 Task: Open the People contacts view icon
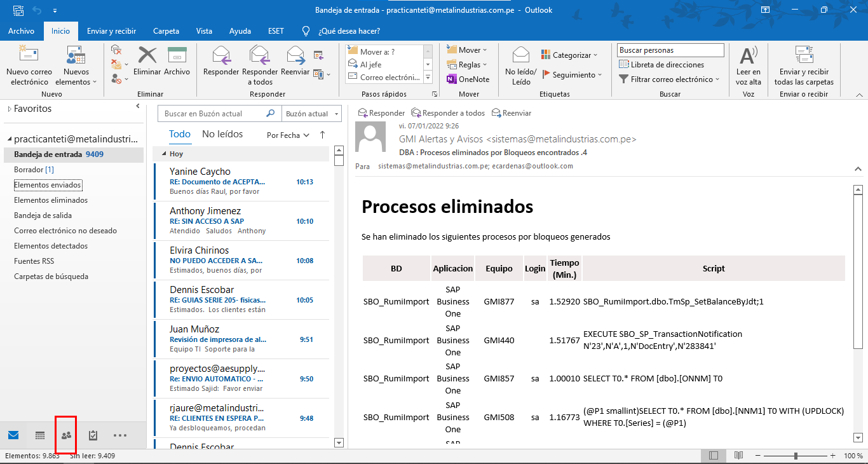(66, 435)
